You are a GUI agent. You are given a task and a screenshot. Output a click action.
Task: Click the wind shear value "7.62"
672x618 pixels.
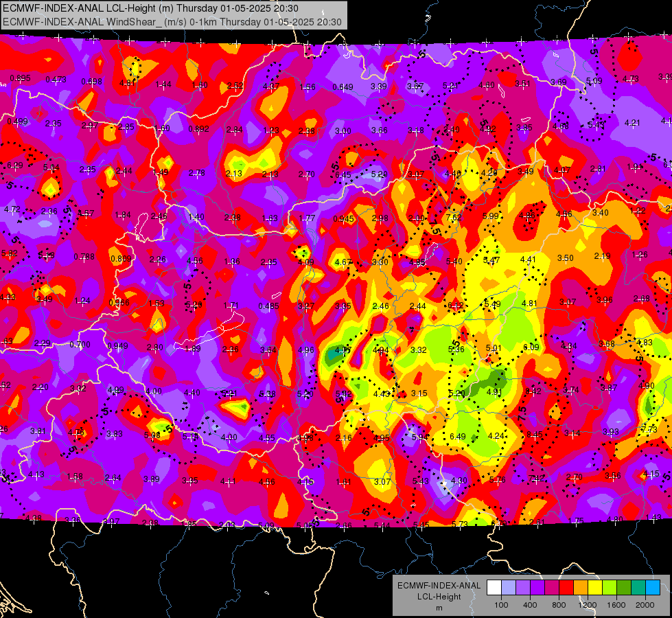coord(454,217)
